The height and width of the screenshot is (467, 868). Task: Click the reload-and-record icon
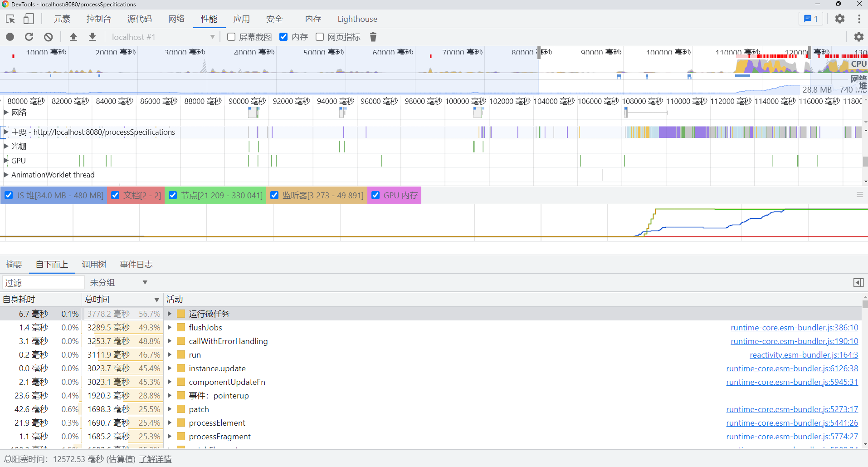[29, 37]
